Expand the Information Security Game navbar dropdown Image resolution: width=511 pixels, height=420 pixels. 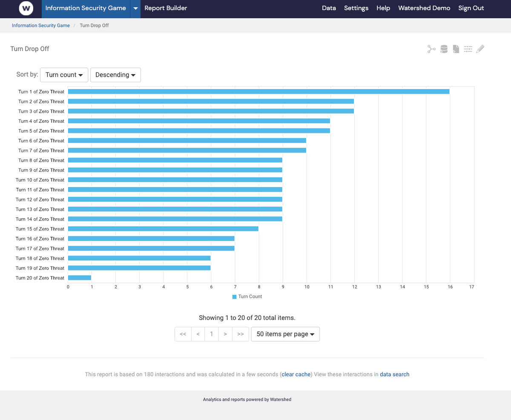click(135, 9)
